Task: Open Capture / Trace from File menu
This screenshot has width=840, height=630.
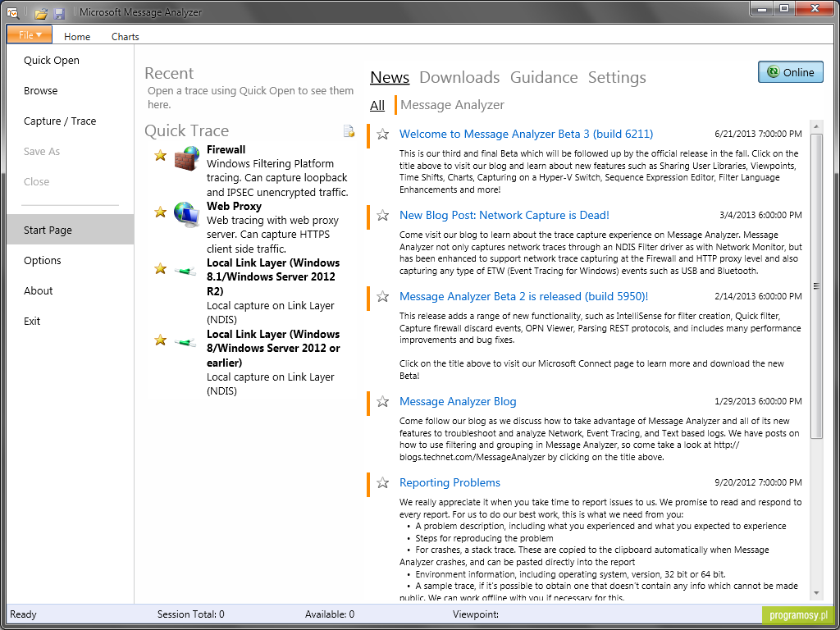Action: [71, 121]
